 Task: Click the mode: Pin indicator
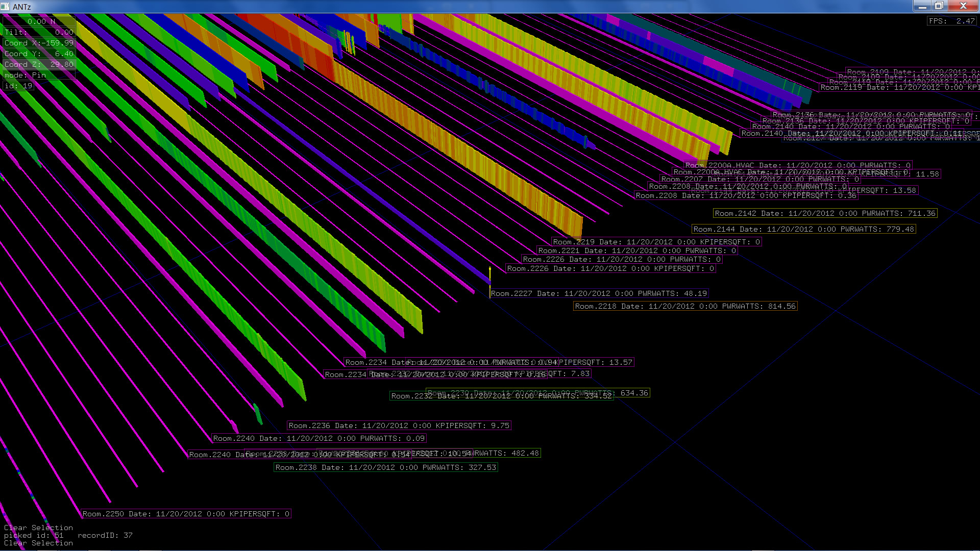point(26,75)
